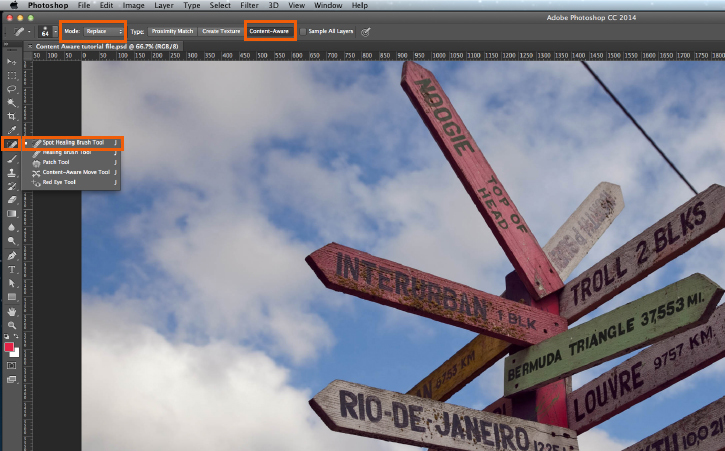Activate the Hand tool
Image resolution: width=725 pixels, height=451 pixels.
click(x=12, y=311)
